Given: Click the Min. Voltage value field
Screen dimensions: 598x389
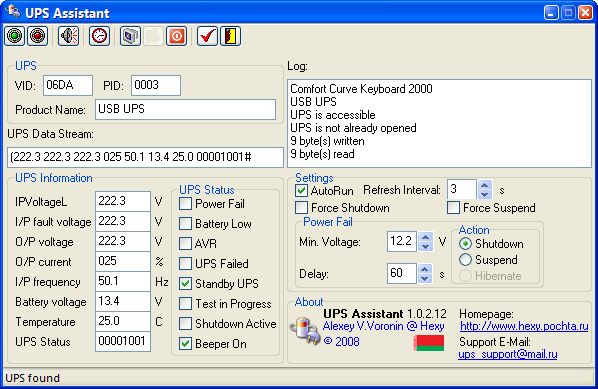Looking at the screenshot, I should tap(402, 241).
